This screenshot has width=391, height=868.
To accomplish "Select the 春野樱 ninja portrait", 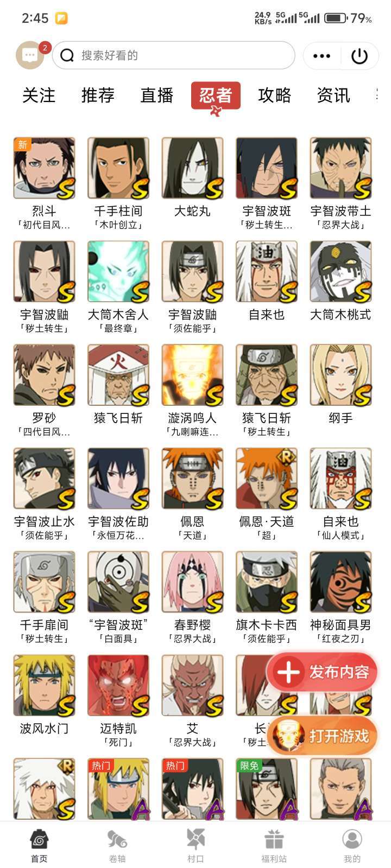I will click(x=193, y=582).
